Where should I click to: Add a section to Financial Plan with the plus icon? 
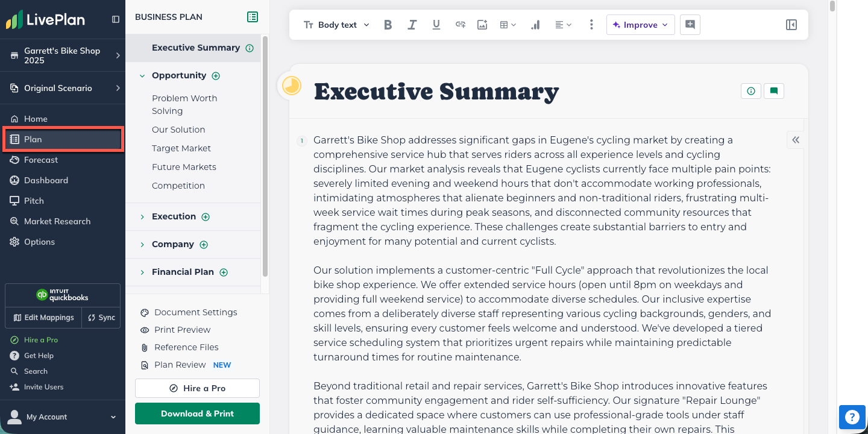224,272
